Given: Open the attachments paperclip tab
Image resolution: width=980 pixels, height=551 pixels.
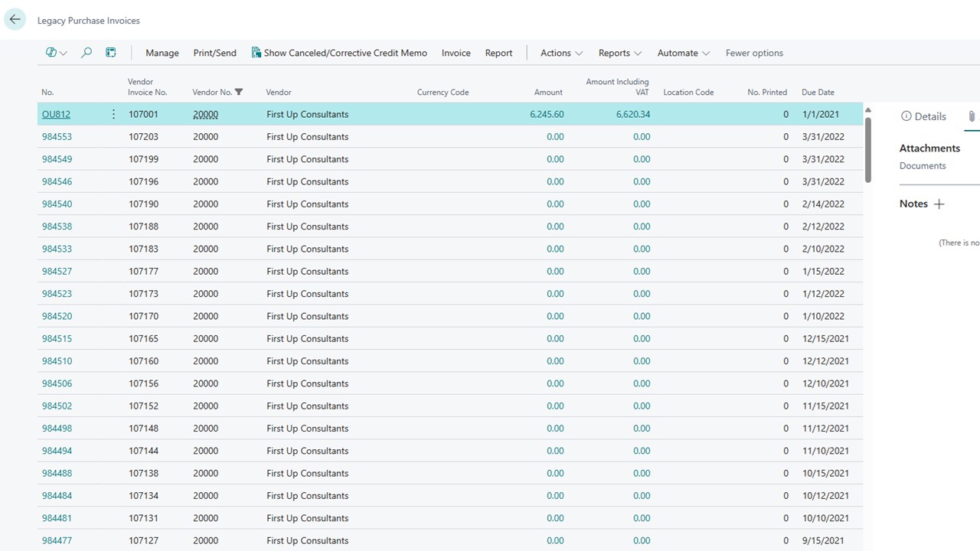Looking at the screenshot, I should click(x=972, y=116).
